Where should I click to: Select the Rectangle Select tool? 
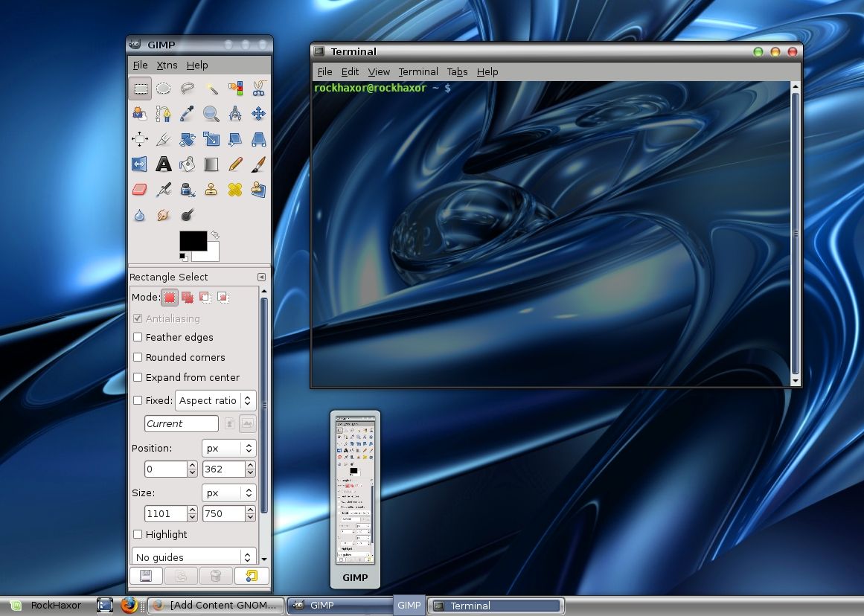pos(141,88)
